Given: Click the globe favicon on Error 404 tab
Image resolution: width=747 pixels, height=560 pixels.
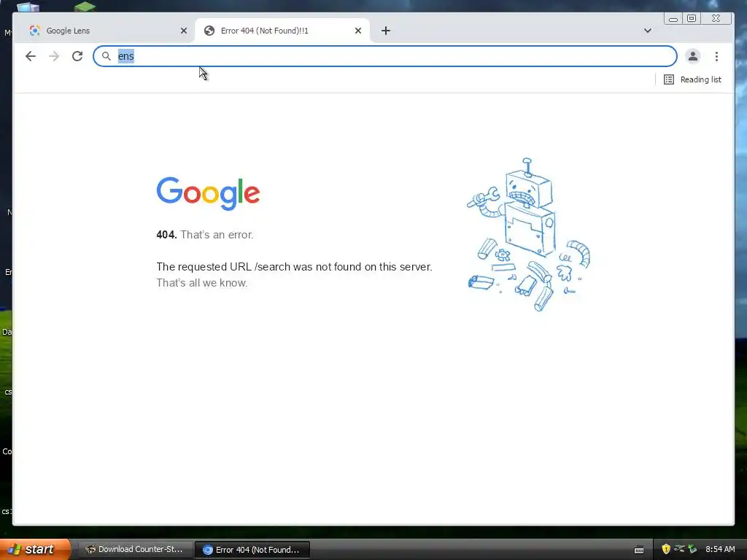Looking at the screenshot, I should (x=209, y=31).
